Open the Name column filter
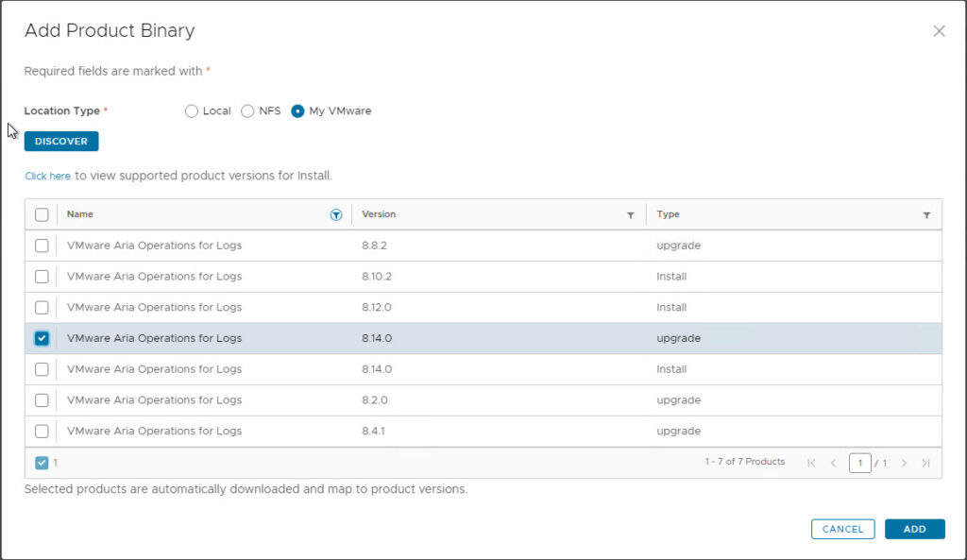 pos(336,214)
